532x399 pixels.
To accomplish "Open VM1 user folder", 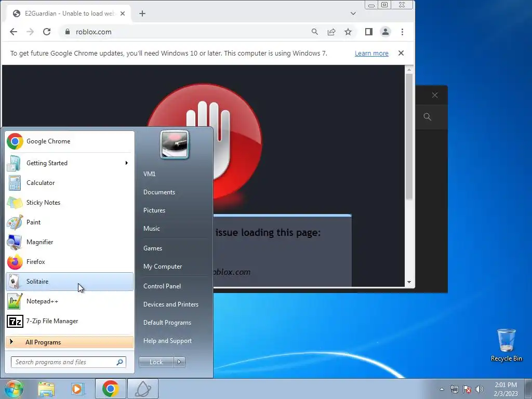I will tap(149, 174).
